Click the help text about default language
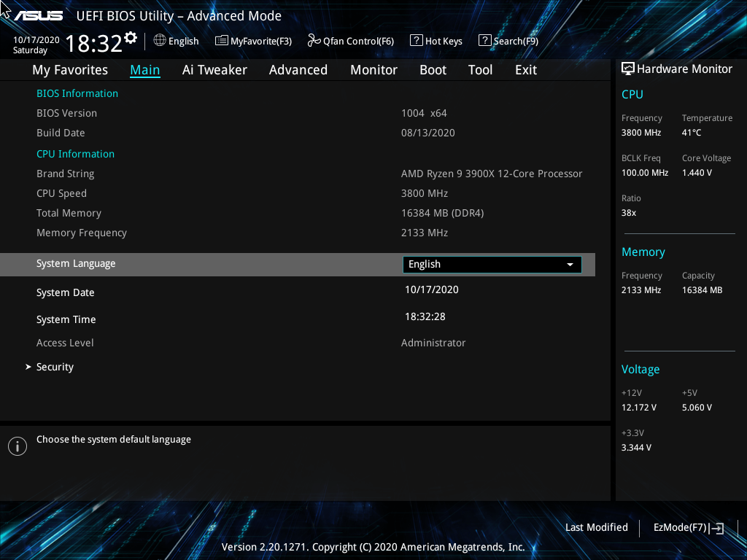 [x=113, y=440]
